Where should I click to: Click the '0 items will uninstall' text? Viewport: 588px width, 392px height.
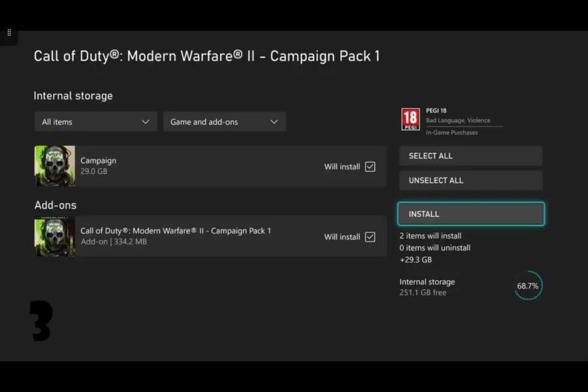point(434,248)
